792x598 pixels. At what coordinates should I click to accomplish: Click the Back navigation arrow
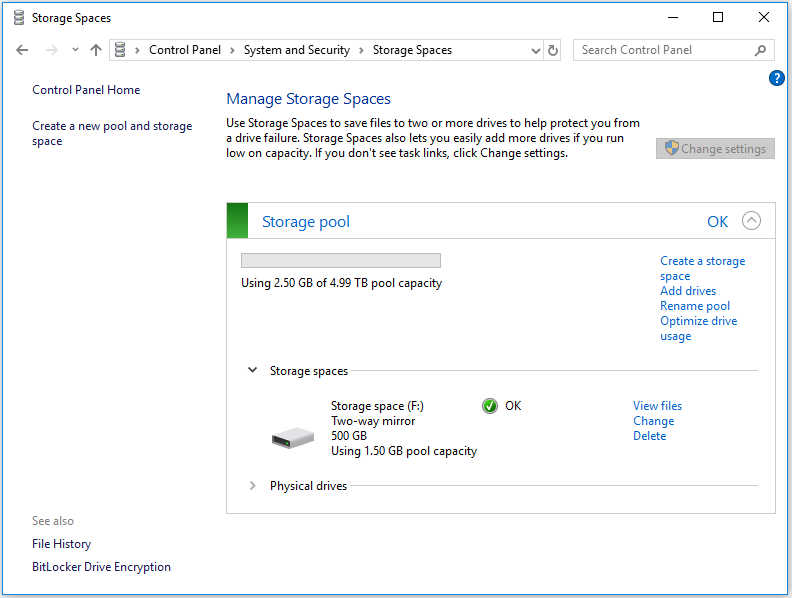pyautogui.click(x=22, y=50)
